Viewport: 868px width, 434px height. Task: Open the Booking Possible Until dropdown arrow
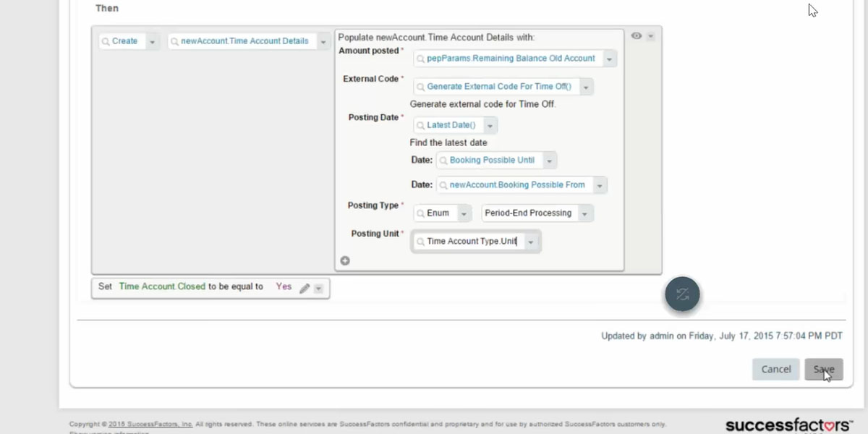point(549,161)
